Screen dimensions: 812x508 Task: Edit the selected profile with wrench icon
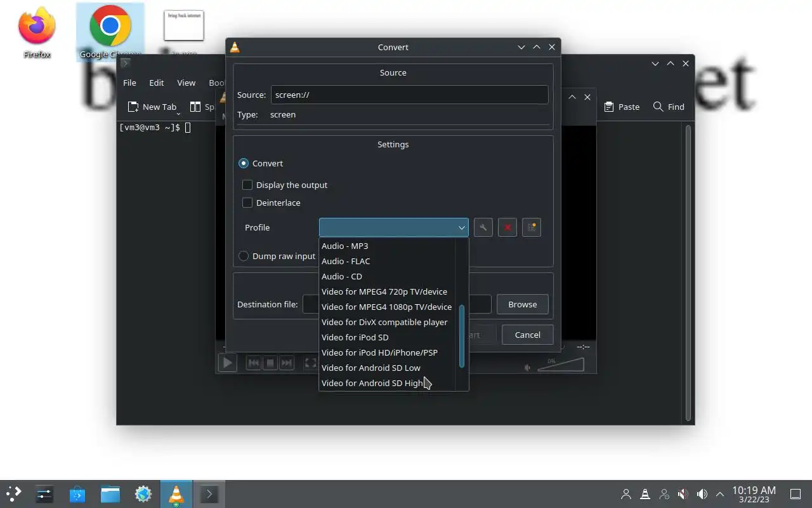tap(483, 227)
